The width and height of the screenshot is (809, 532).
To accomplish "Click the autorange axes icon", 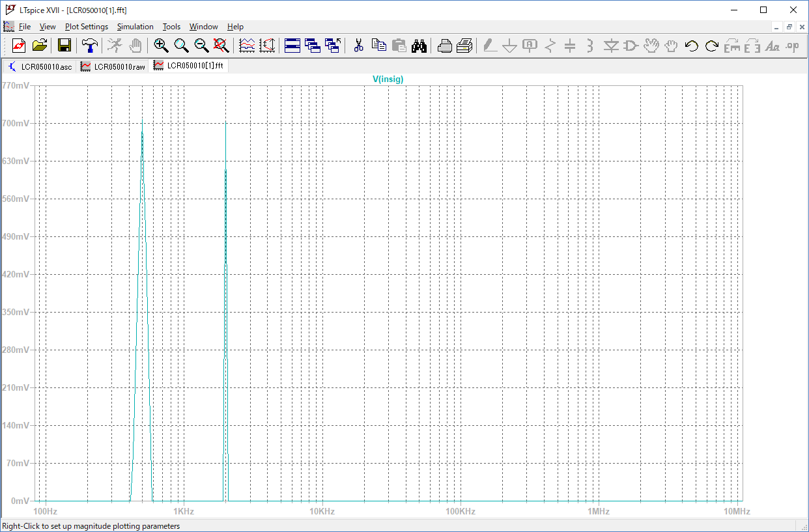I will (x=267, y=46).
